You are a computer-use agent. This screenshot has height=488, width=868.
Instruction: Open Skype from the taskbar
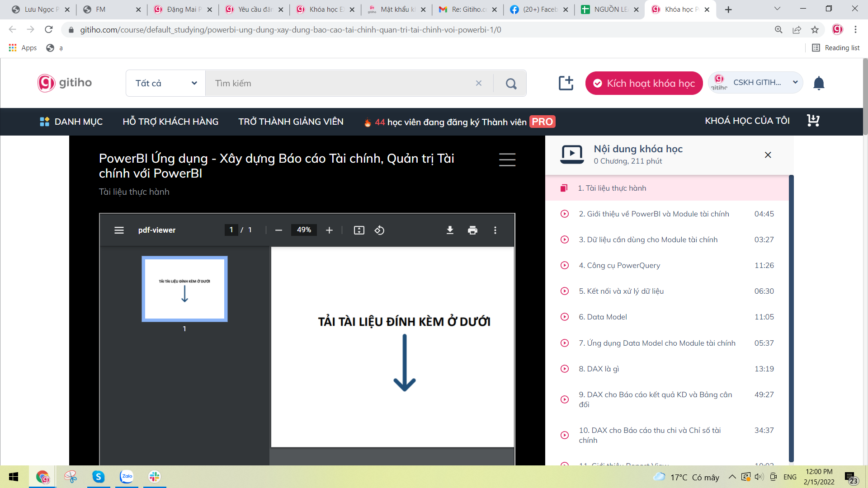coord(99,477)
